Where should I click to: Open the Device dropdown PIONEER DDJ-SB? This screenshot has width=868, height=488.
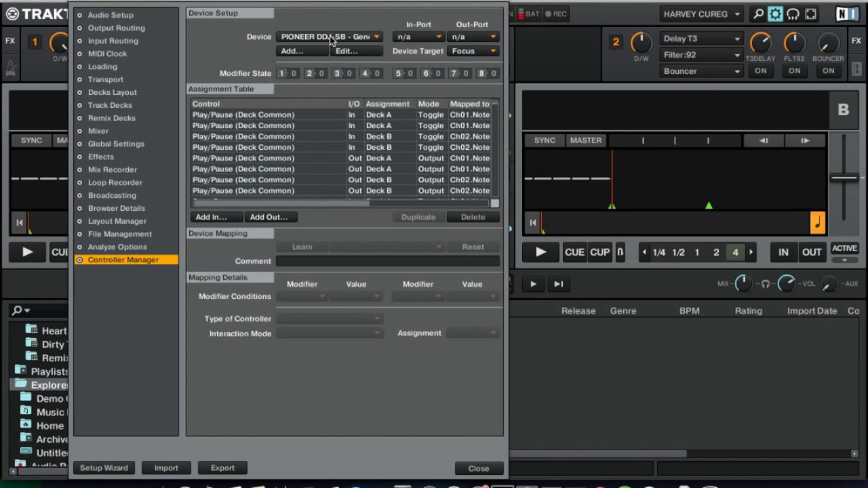coord(330,37)
